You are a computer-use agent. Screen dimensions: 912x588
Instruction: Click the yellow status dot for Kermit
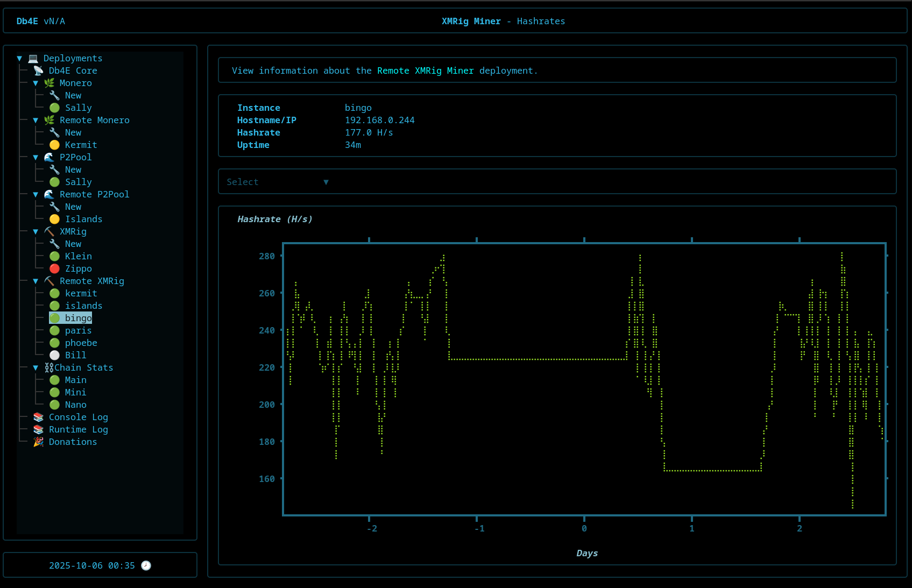click(x=54, y=145)
